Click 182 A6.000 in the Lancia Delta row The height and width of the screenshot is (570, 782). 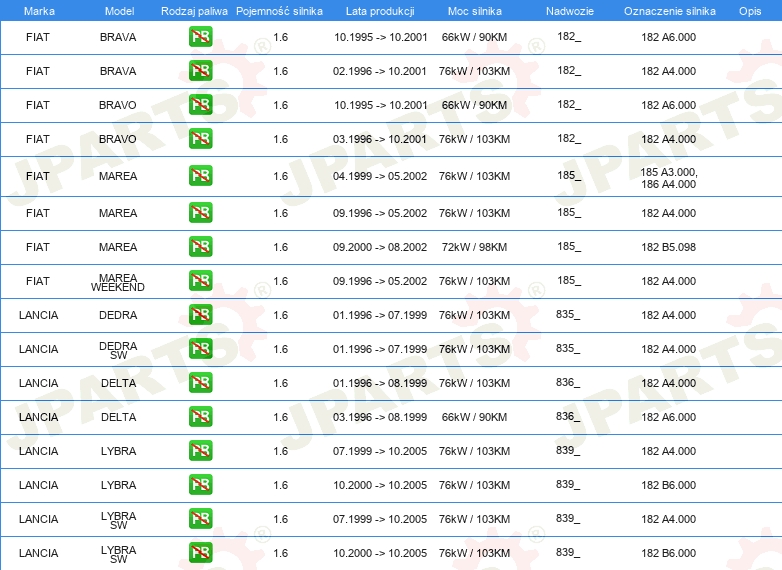668,417
